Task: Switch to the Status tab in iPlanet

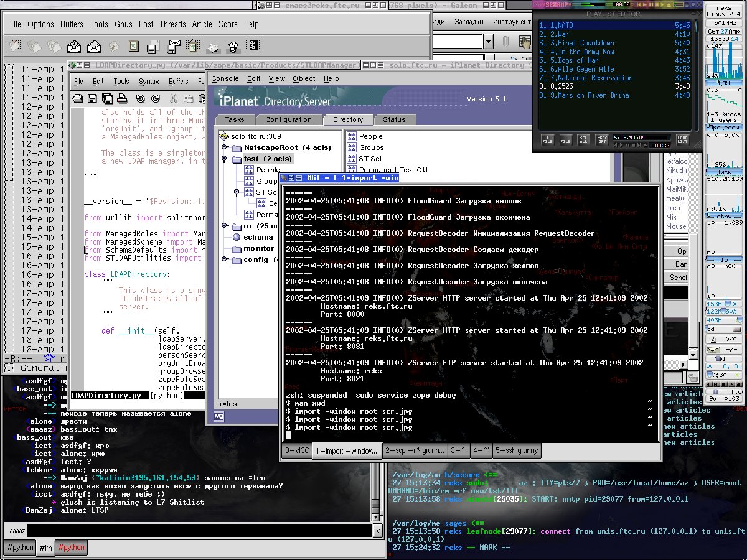Action: [394, 119]
